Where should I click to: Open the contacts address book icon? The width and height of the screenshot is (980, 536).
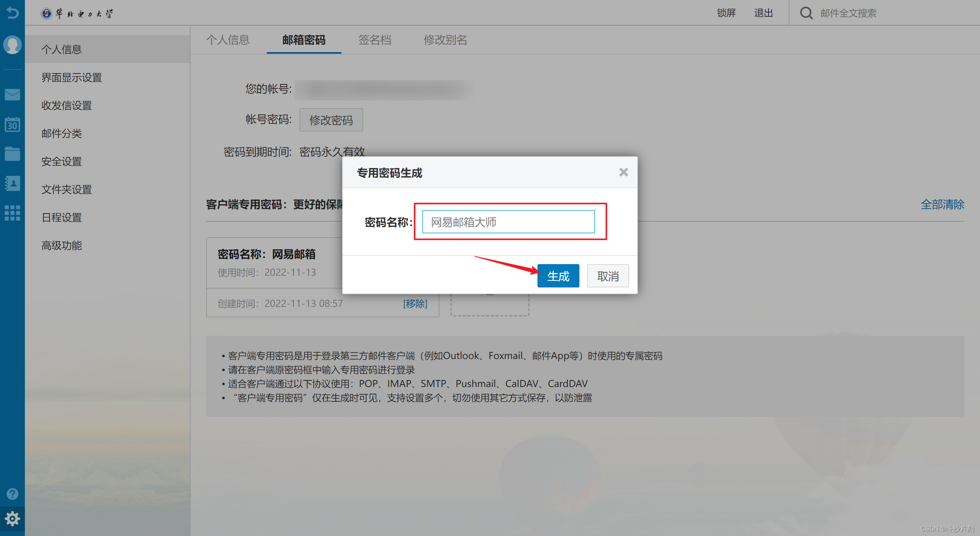[12, 183]
